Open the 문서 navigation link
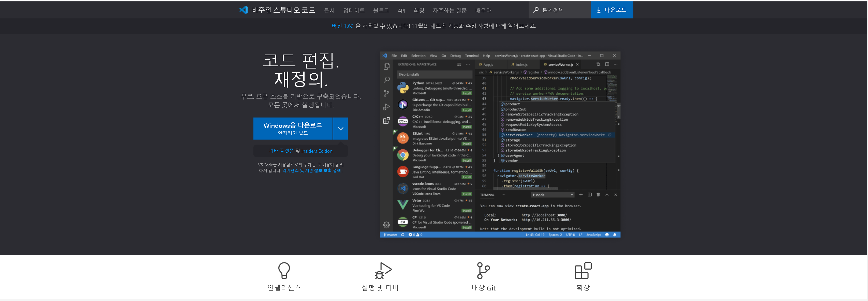Image resolution: width=868 pixels, height=301 pixels. [329, 11]
